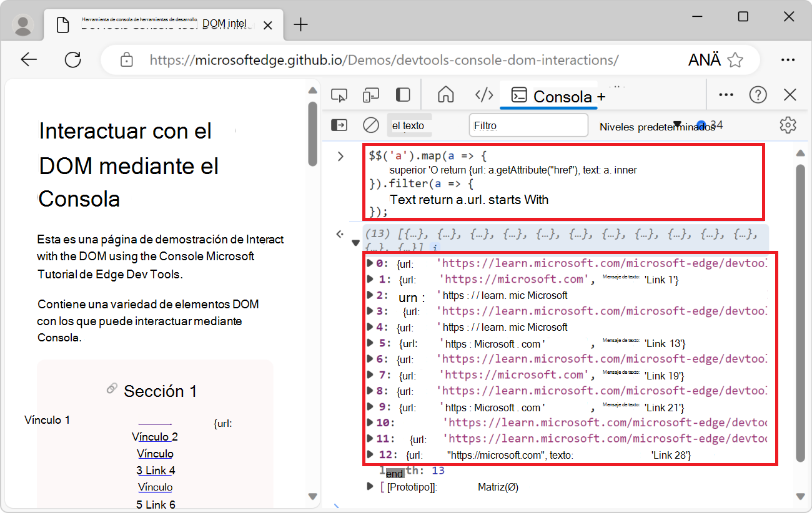Open the Welcome home panel in DevTools
This screenshot has height=513, width=812.
click(x=446, y=94)
